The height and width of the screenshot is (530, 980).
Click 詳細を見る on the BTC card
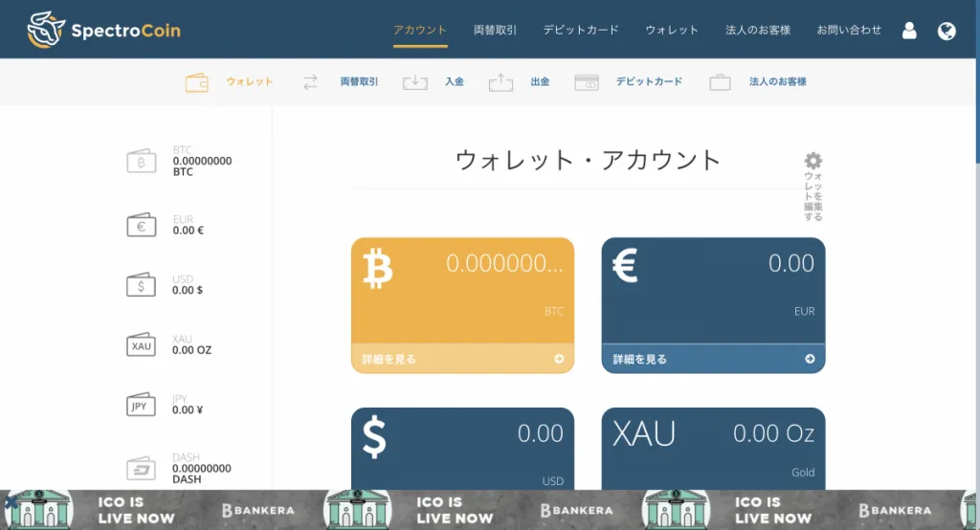pyautogui.click(x=389, y=360)
